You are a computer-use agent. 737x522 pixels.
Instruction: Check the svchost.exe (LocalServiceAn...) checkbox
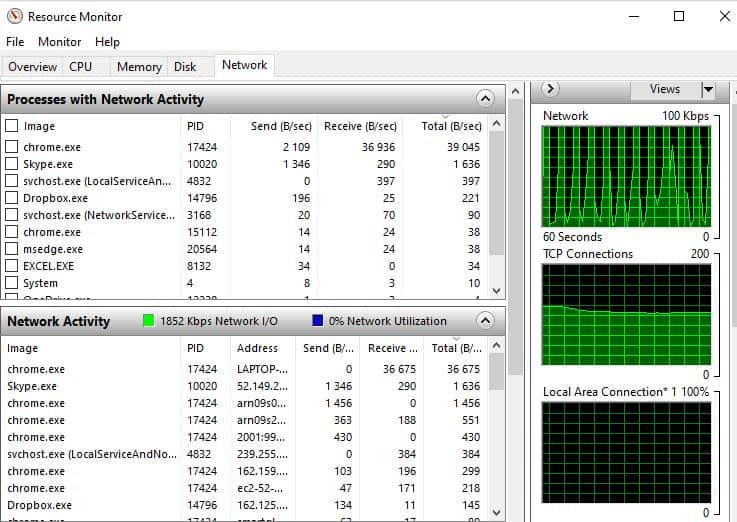12,181
